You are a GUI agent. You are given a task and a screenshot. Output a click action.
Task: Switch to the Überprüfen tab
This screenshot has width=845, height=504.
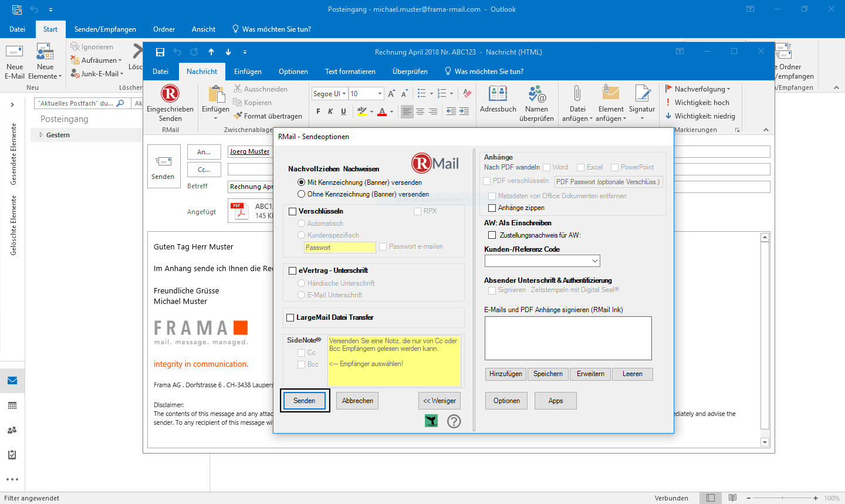pos(410,72)
